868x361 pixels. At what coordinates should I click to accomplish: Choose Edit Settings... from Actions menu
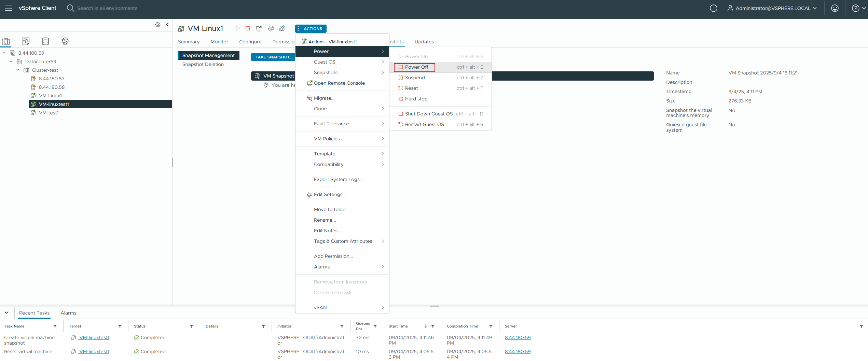[x=342, y=194]
